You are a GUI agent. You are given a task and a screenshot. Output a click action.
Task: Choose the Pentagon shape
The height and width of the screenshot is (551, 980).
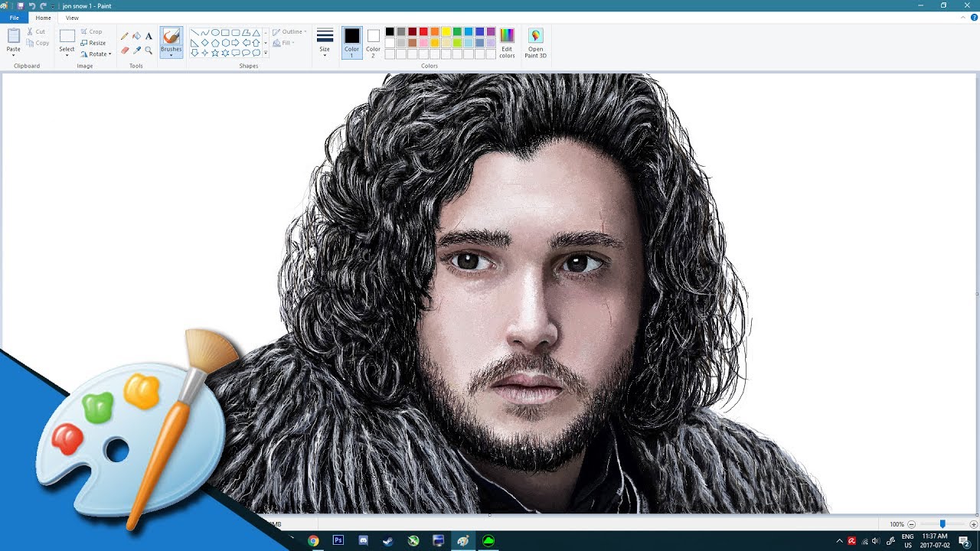coord(215,43)
